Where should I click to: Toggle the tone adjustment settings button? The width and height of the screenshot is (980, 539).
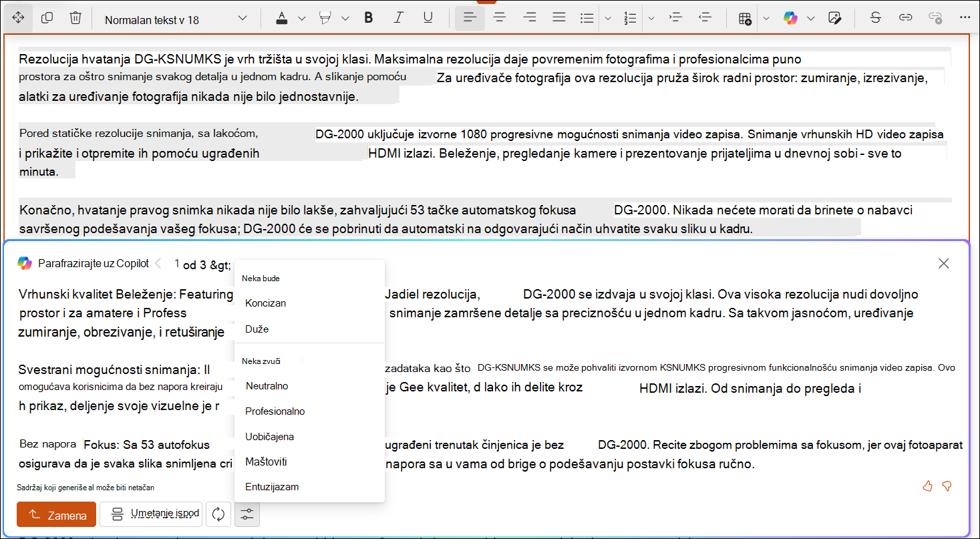pyautogui.click(x=247, y=514)
